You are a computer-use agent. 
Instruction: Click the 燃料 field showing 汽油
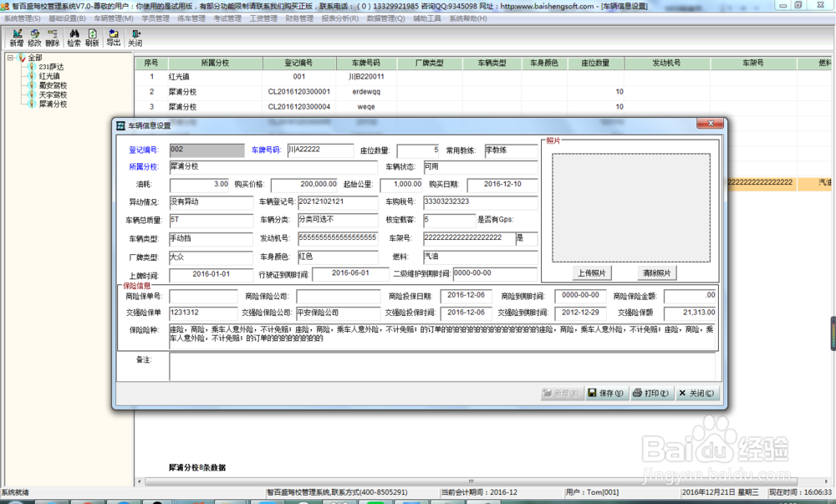pos(481,257)
